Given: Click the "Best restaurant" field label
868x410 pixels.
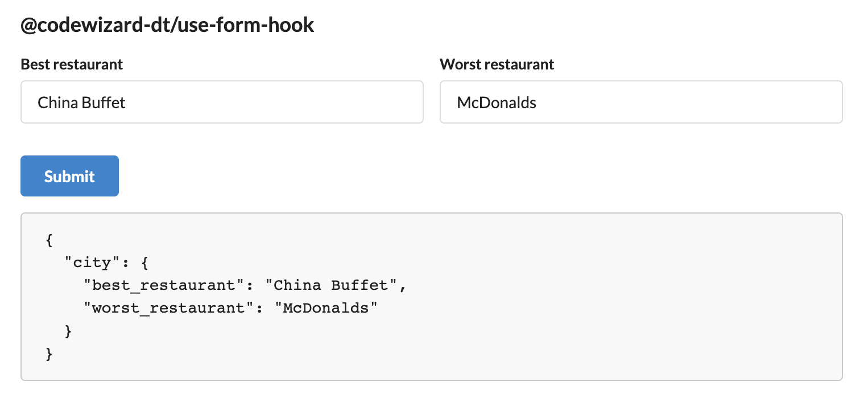Looking at the screenshot, I should tap(72, 64).
